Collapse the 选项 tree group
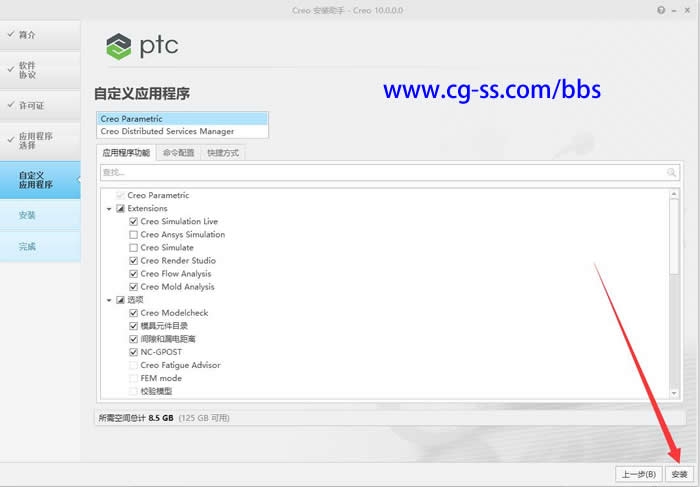The width and height of the screenshot is (700, 487). tap(108, 300)
